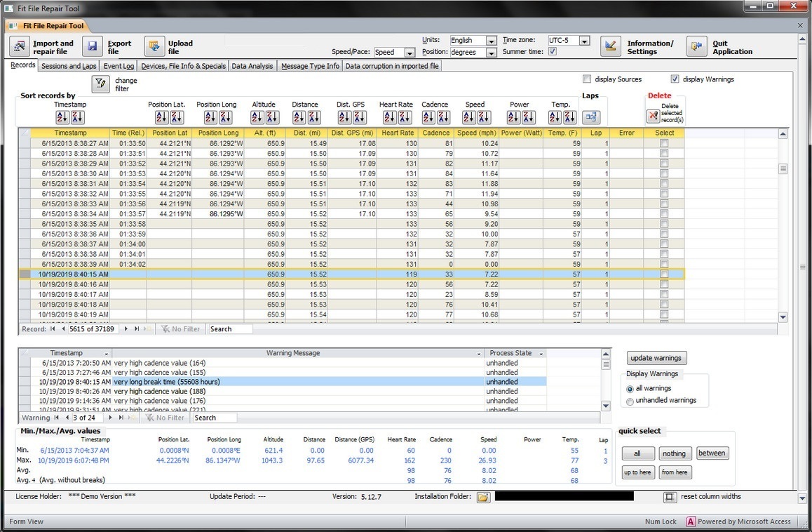Sort Power ascending
The width and height of the screenshot is (812, 532).
513,117
